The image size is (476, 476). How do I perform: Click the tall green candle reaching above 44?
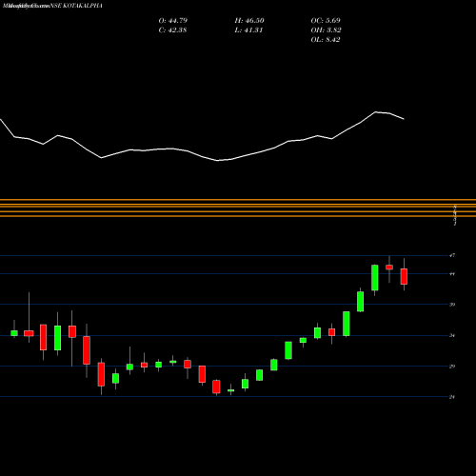tap(375, 278)
